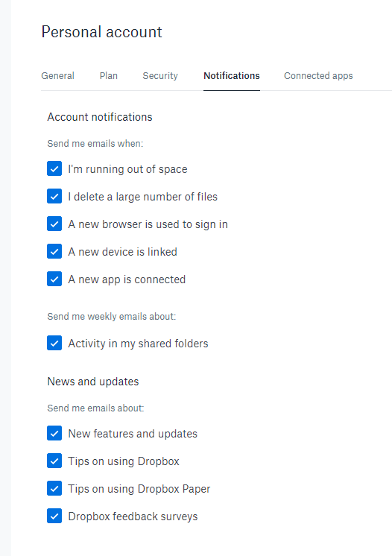Click the "Personal account" page title

(101, 32)
